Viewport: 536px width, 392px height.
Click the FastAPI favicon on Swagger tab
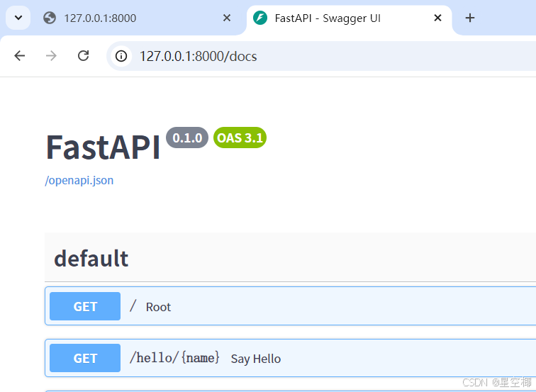coord(260,18)
